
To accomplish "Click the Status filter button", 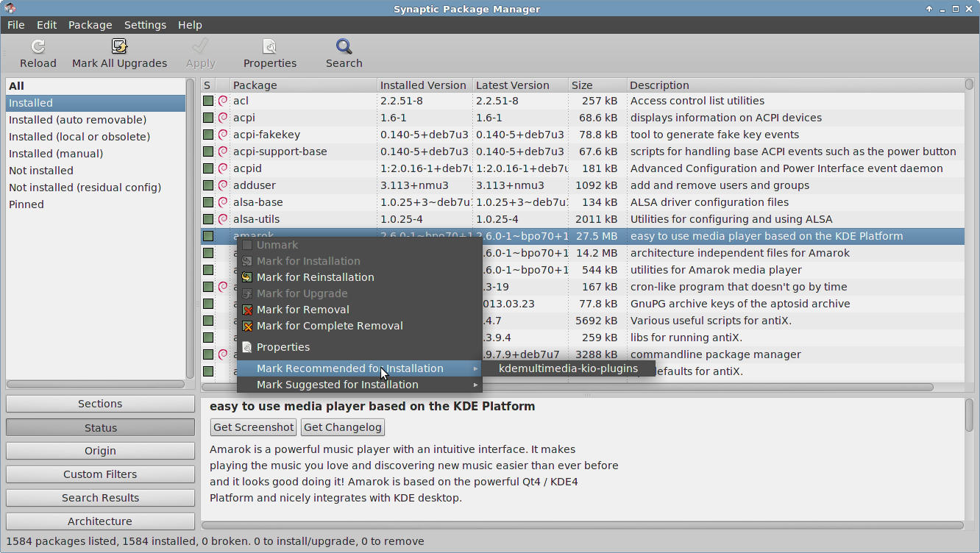I will [x=100, y=428].
